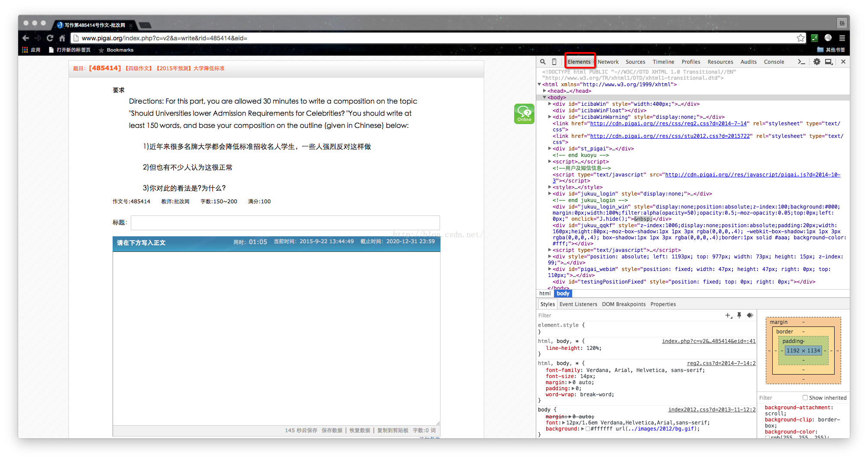
Task: Reload the page
Action: pyautogui.click(x=50, y=38)
